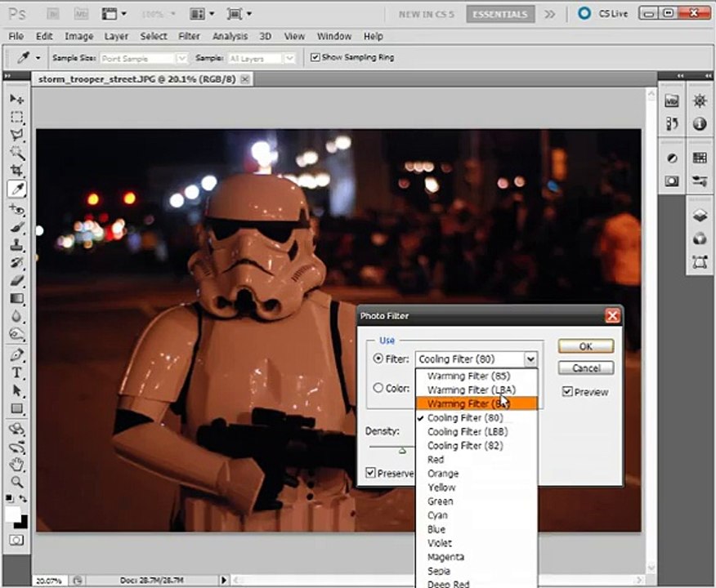Screen dimensions: 716x588
Task: Select the Crop tool
Action: click(x=17, y=171)
